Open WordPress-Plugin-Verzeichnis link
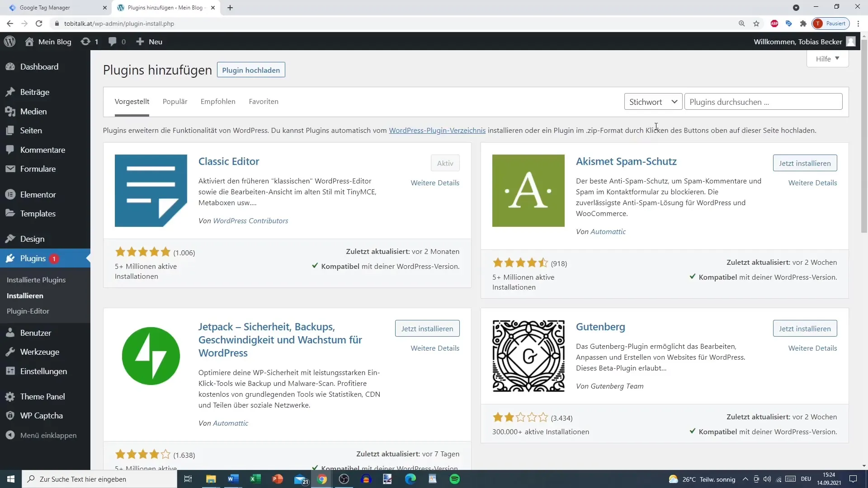The height and width of the screenshot is (488, 868). click(x=437, y=131)
